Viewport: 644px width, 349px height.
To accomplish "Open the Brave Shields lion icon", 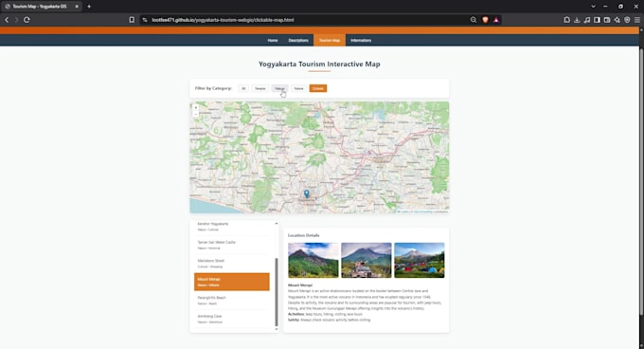I will click(485, 20).
